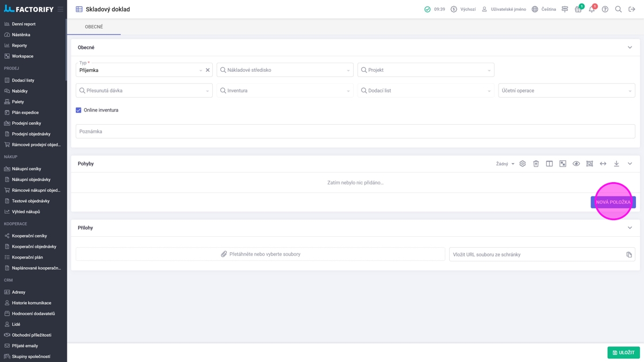Select the OBECNÉ tab
This screenshot has height=362, width=644.
(94, 27)
